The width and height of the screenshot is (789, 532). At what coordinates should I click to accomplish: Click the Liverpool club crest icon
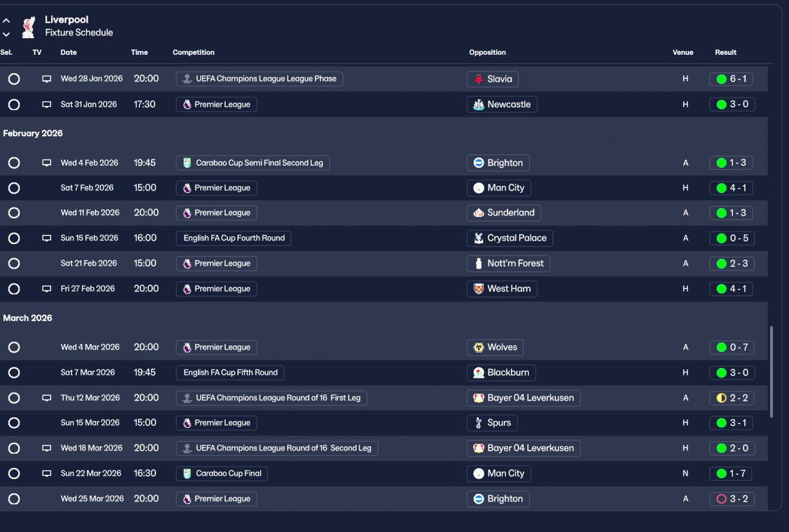(28, 27)
